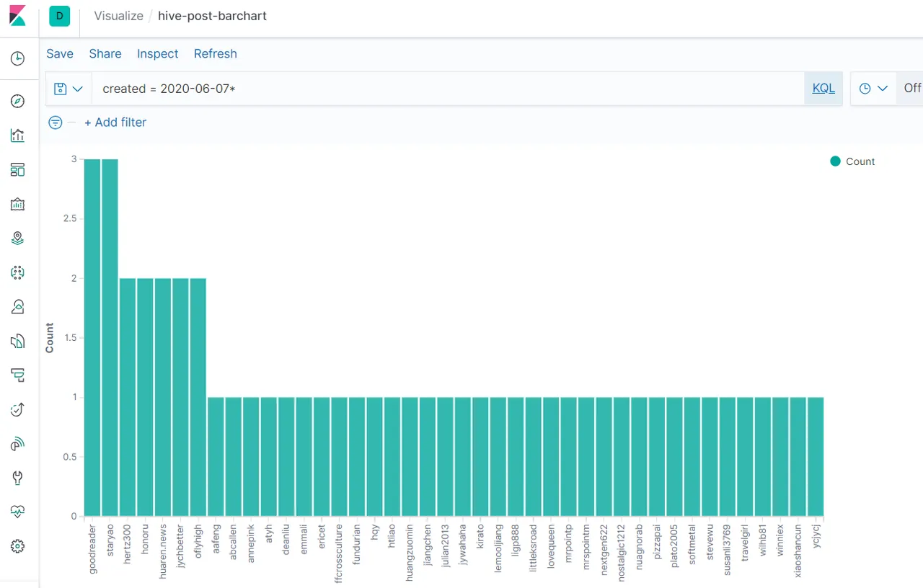The width and height of the screenshot is (923, 588).
Task: Open the space selector D avatar
Action: pos(59,16)
